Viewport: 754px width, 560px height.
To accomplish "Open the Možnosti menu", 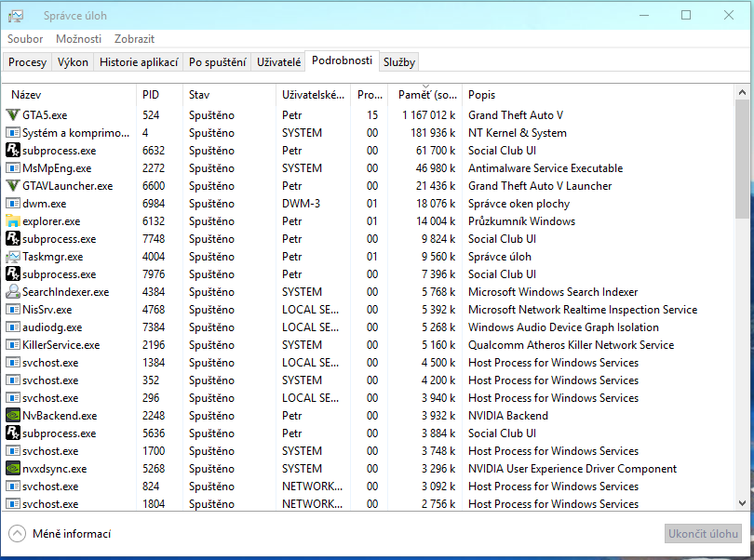I will 79,39.
